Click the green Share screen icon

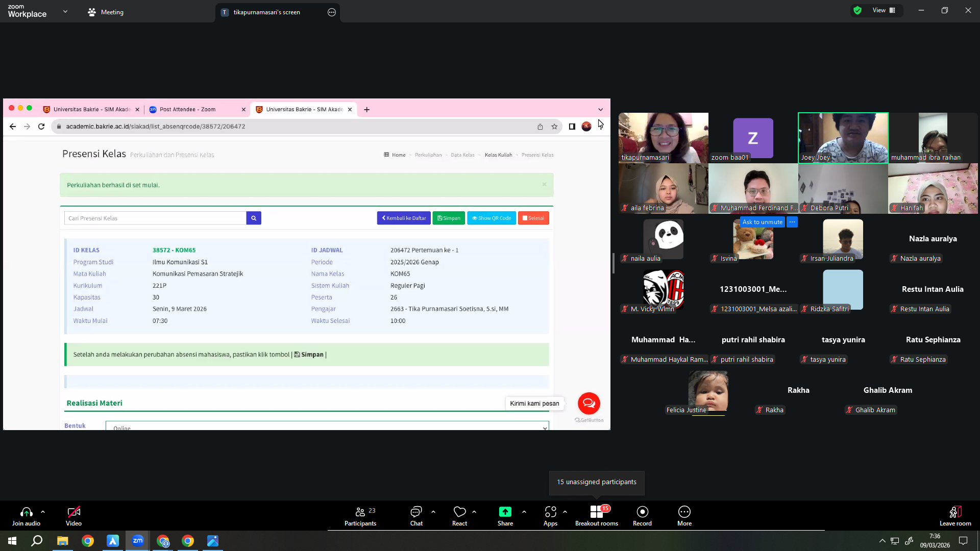point(505,512)
